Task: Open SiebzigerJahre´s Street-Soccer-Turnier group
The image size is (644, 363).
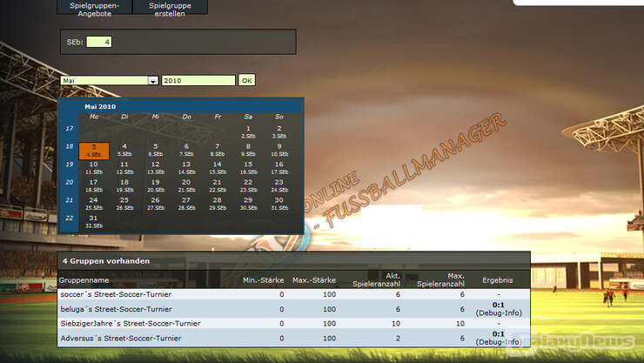Action: 131,324
